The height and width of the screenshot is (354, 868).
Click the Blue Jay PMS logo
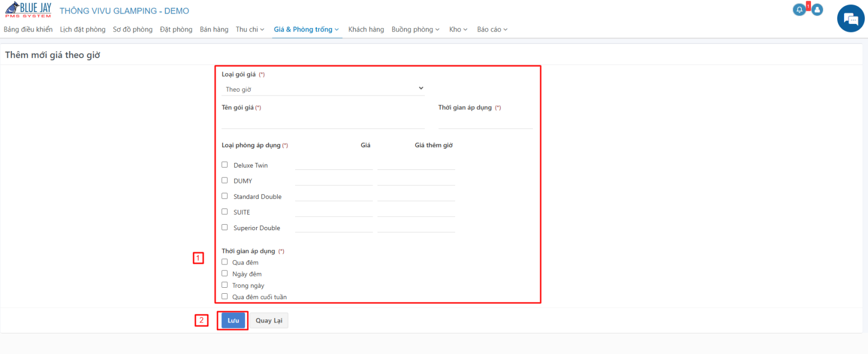(x=28, y=10)
